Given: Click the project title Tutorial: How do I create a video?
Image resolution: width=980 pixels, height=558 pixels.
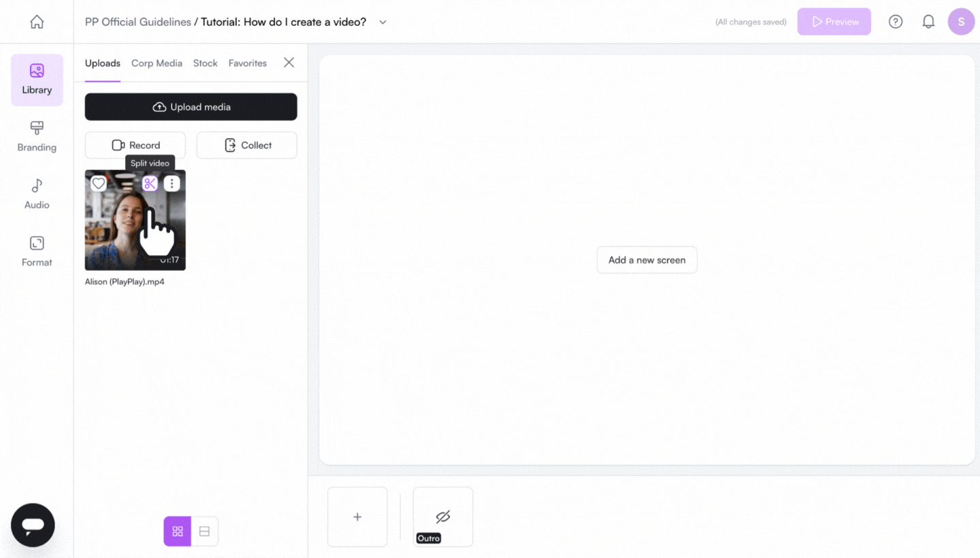Looking at the screenshot, I should (284, 22).
